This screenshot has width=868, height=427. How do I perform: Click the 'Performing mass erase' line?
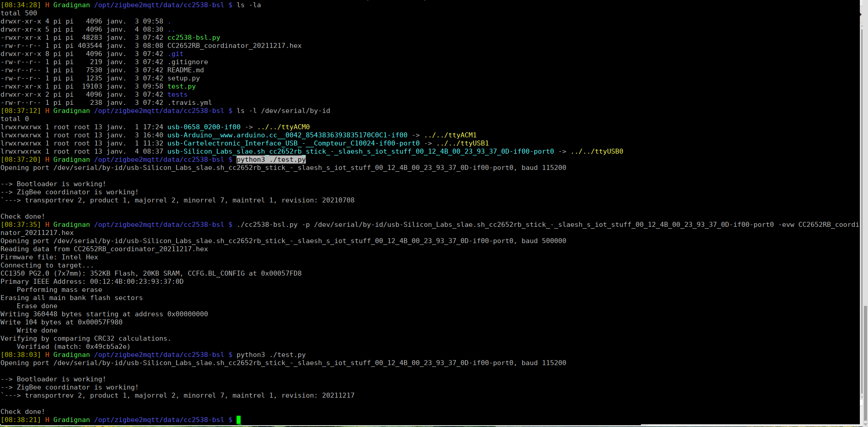[59, 290]
